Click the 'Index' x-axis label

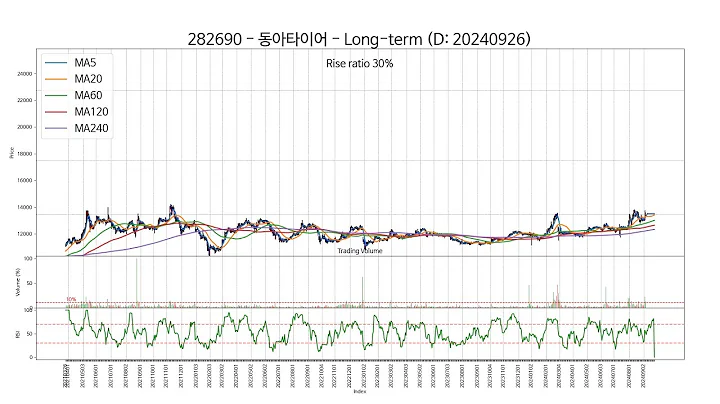coord(360,391)
